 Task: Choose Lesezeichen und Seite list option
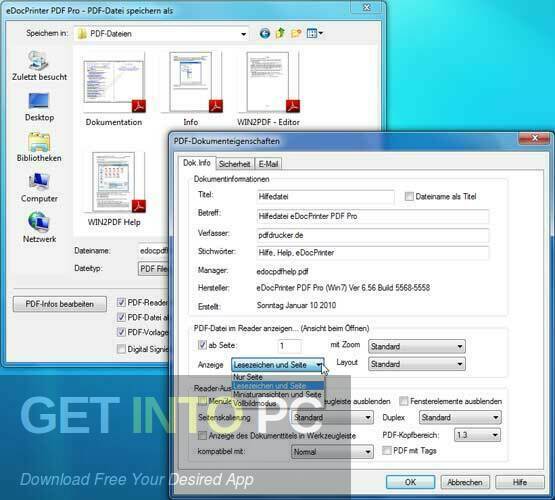[x=278, y=386]
